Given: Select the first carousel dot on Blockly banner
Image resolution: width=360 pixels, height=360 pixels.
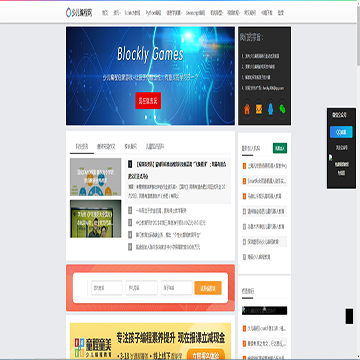Looking at the screenshot, I should click(146, 117).
